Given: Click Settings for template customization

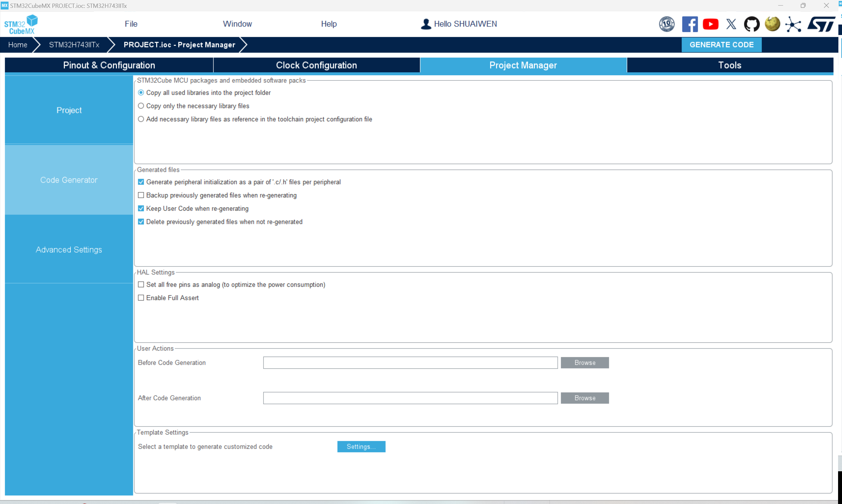Looking at the screenshot, I should (x=361, y=446).
